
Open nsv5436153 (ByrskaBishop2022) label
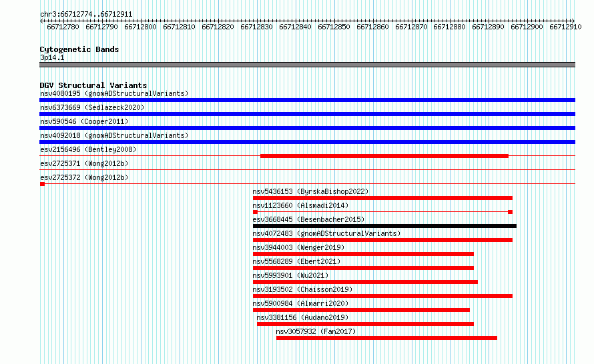tap(310, 191)
